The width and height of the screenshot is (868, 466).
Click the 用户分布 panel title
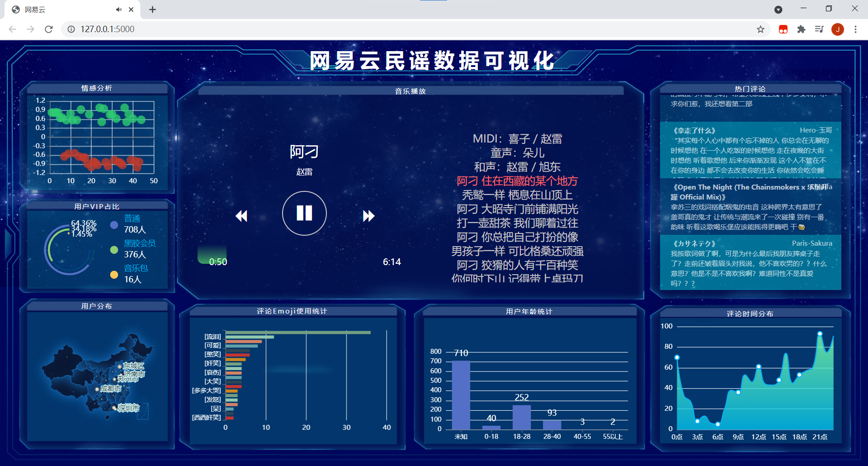pyautogui.click(x=97, y=306)
